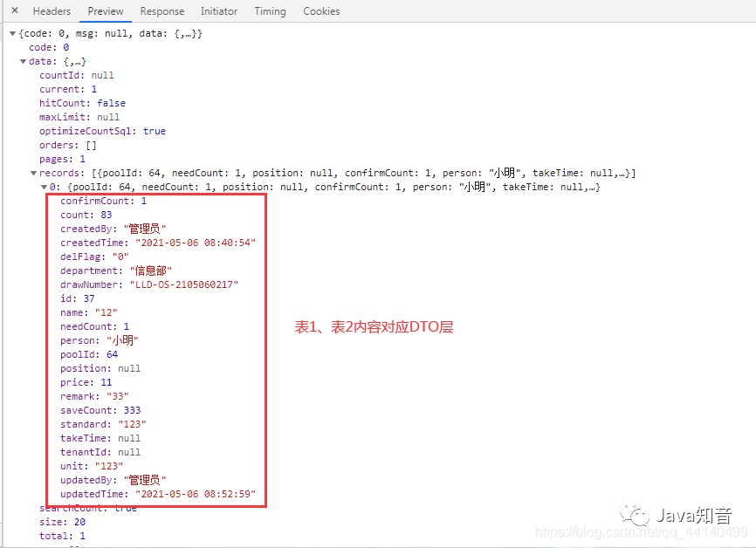Select the drawNumber field
Viewport: 756px width, 548px height.
click(x=94, y=284)
